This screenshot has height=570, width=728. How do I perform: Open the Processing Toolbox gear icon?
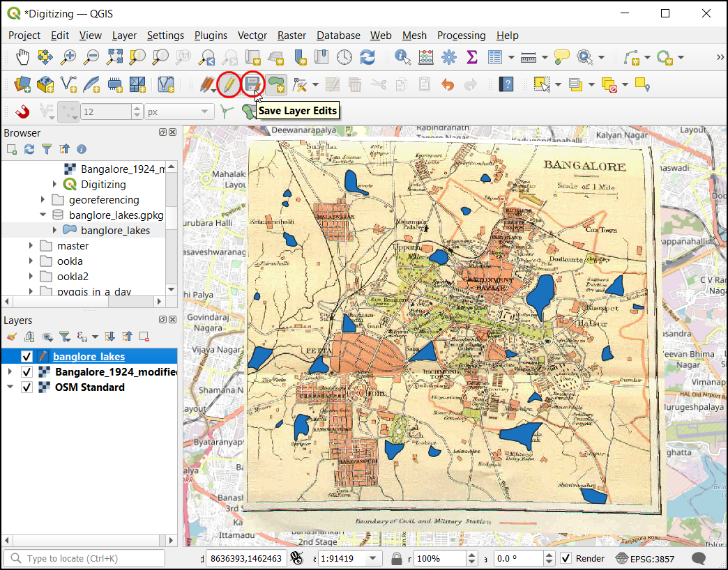449,58
